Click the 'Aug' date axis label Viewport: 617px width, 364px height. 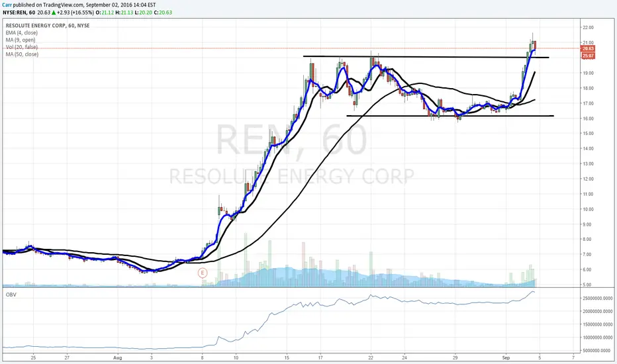point(117,357)
